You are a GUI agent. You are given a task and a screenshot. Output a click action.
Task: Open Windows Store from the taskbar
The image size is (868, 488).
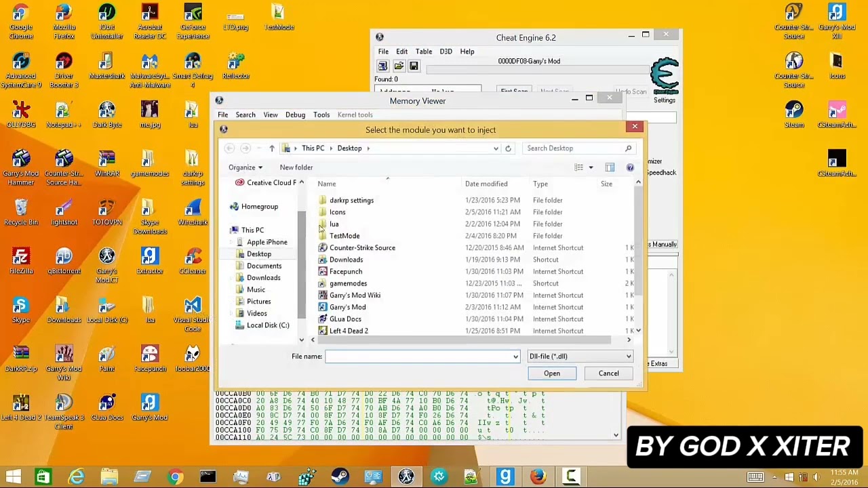43,477
